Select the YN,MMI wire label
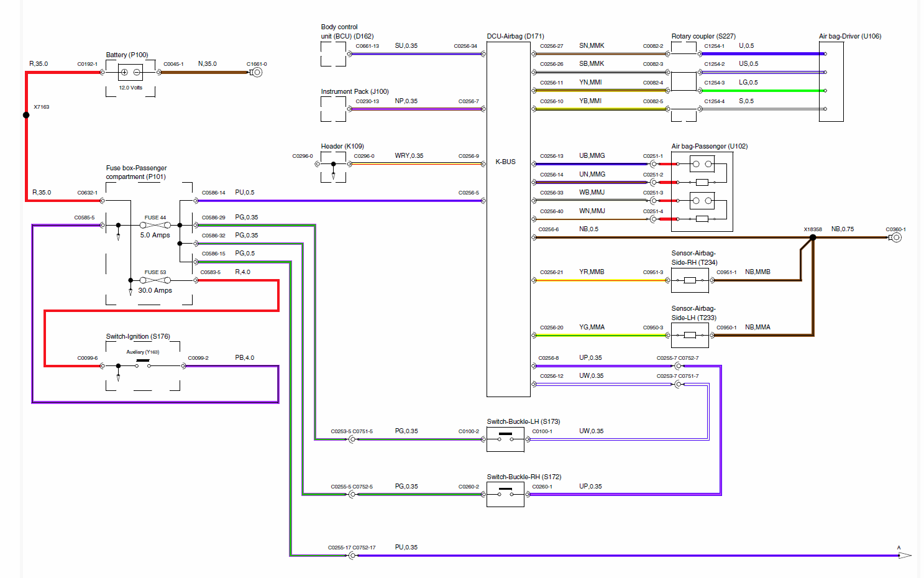The image size is (924, 578). coord(590,82)
